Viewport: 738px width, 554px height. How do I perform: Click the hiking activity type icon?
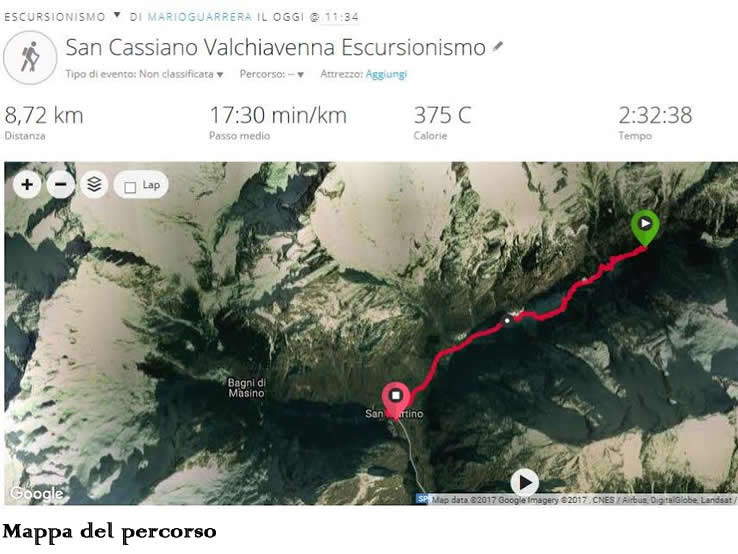(x=30, y=58)
